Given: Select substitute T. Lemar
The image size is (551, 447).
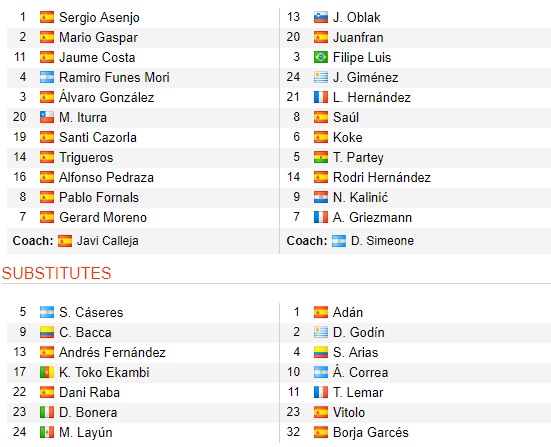Looking at the screenshot, I should [x=358, y=393].
